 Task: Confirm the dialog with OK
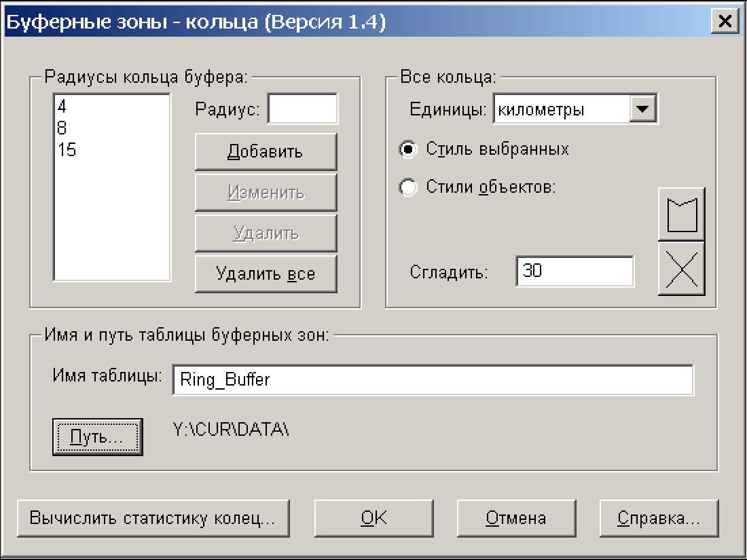(373, 519)
